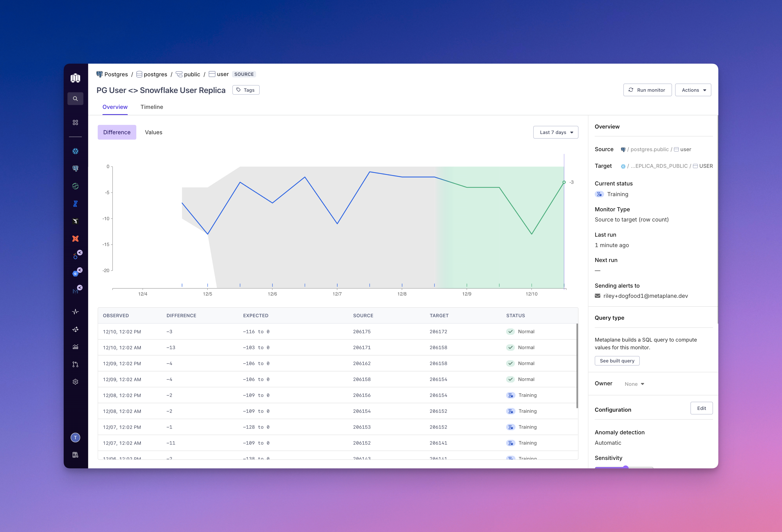Click the Metaplane logo in the sidebar
This screenshot has height=532, width=782.
[x=75, y=78]
